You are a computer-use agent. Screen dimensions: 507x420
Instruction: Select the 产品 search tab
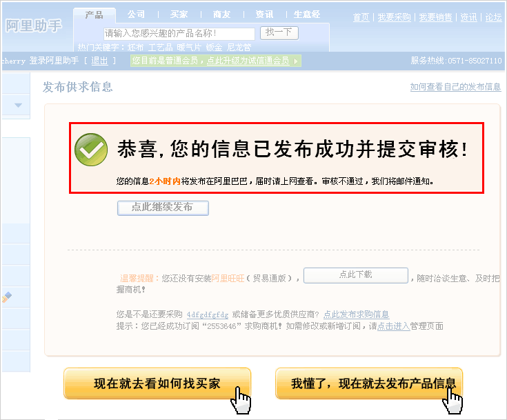pos(94,14)
